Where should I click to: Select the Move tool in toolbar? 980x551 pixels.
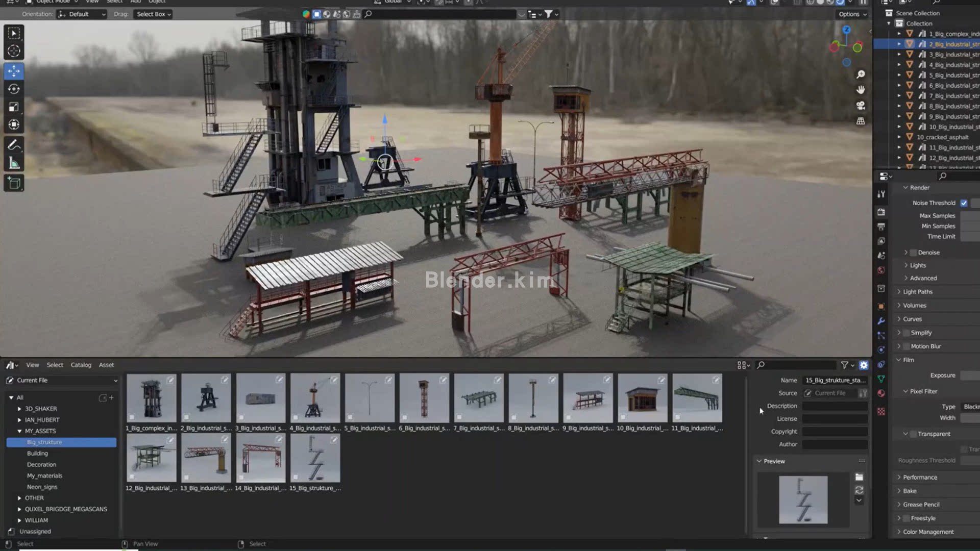14,71
